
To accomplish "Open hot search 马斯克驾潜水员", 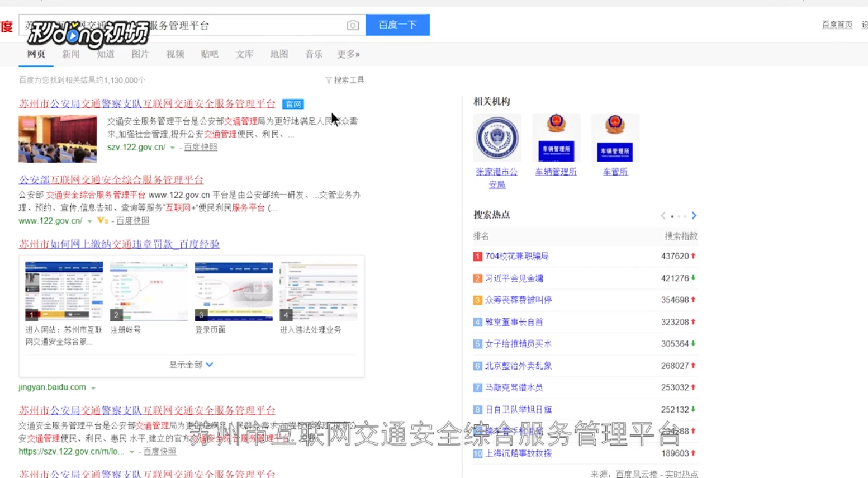I will click(x=514, y=387).
